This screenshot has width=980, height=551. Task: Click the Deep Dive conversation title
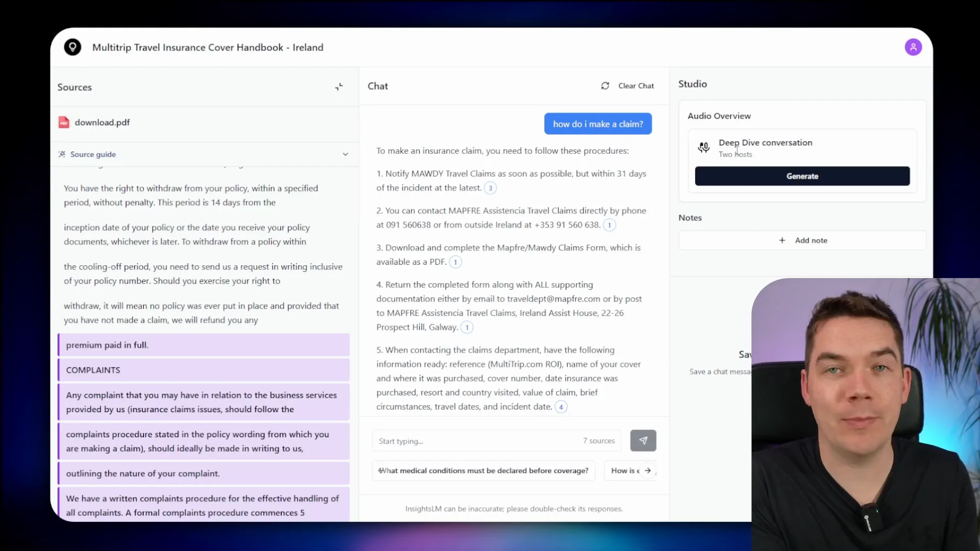point(765,143)
